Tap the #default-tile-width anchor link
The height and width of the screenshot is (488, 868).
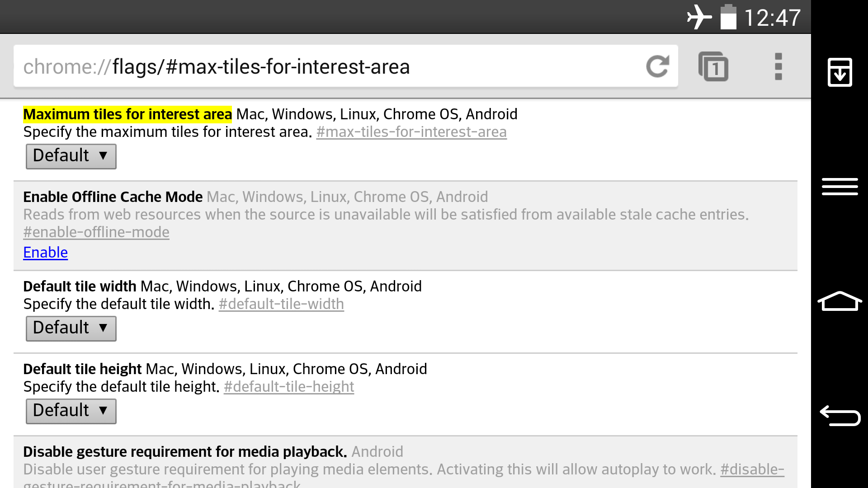281,304
